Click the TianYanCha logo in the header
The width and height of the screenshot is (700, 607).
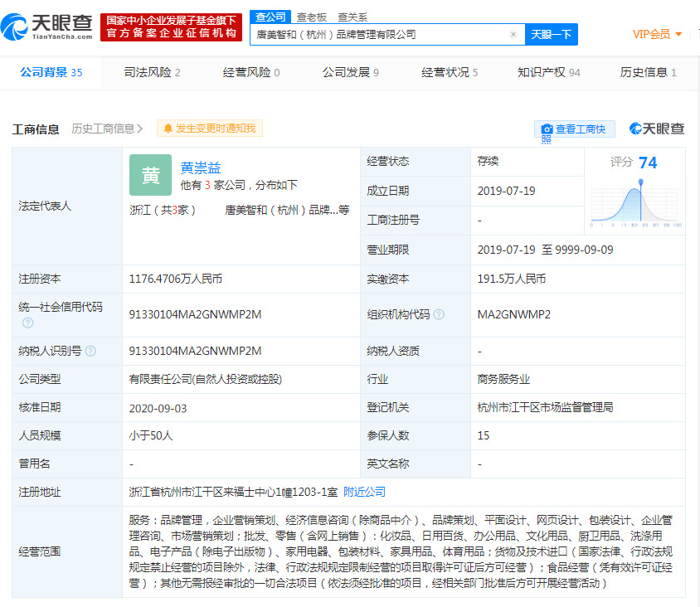pos(47,27)
